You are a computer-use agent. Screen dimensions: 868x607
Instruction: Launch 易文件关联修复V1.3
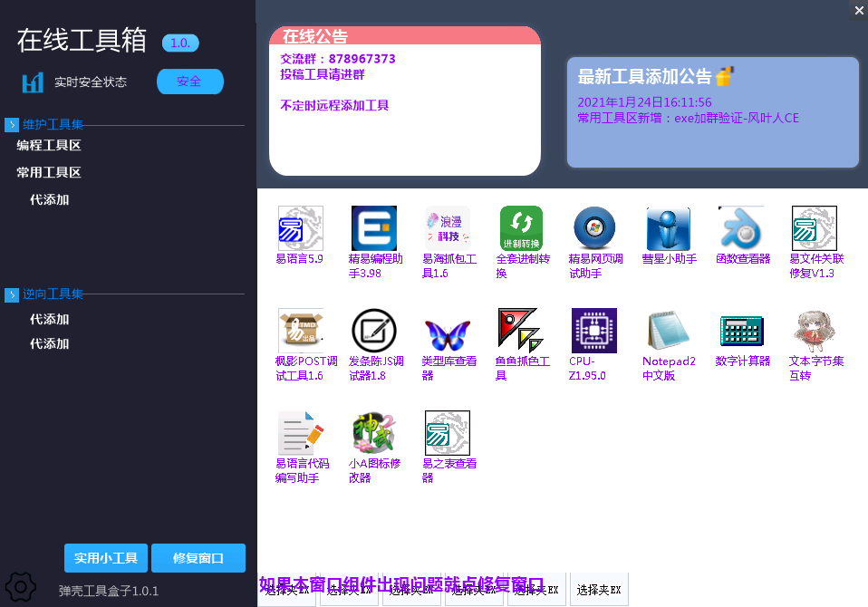coord(815,228)
